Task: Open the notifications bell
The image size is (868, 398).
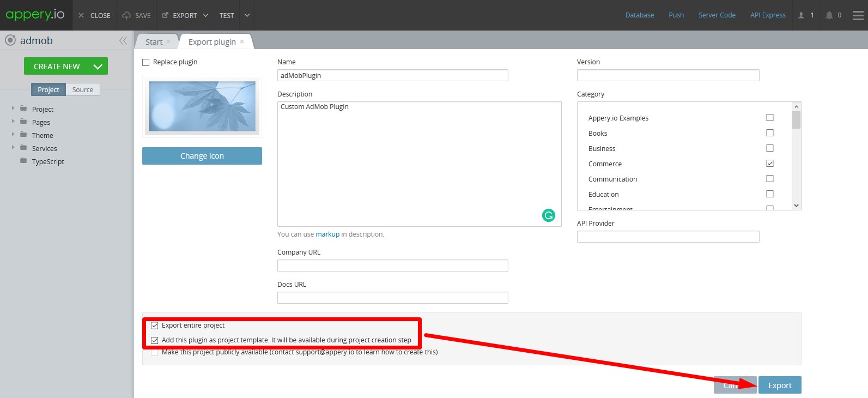Action: pyautogui.click(x=829, y=15)
